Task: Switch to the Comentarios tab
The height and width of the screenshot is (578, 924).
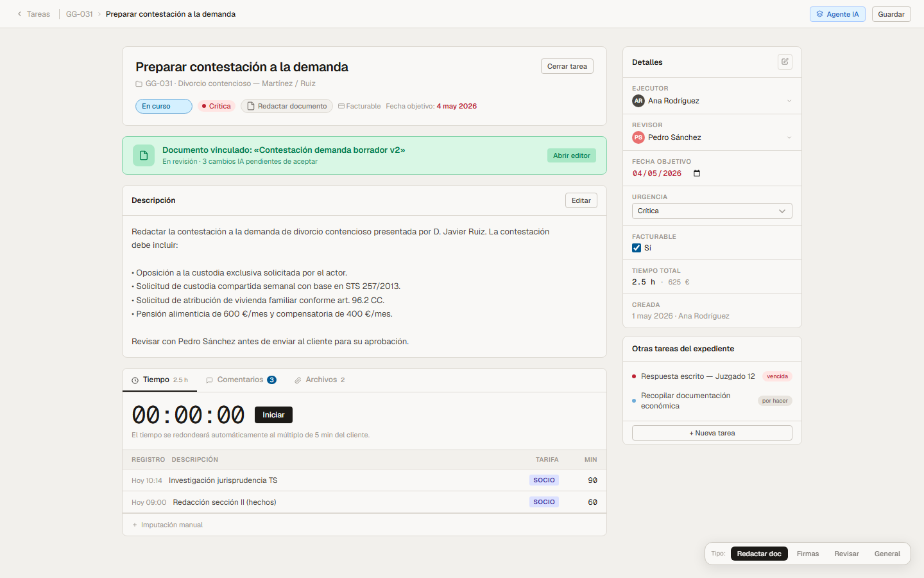Action: click(x=241, y=380)
